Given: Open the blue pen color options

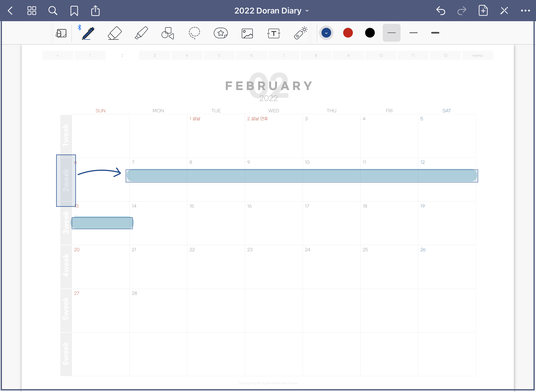Looking at the screenshot, I should click(326, 33).
